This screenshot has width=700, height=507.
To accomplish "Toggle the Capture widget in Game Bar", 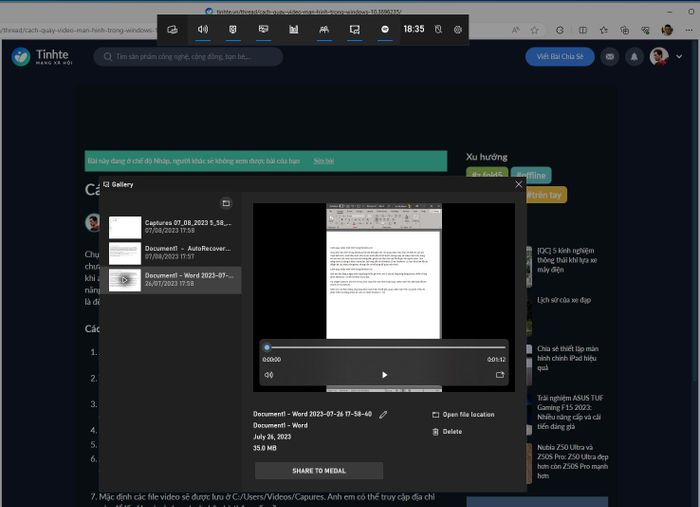I will click(233, 29).
